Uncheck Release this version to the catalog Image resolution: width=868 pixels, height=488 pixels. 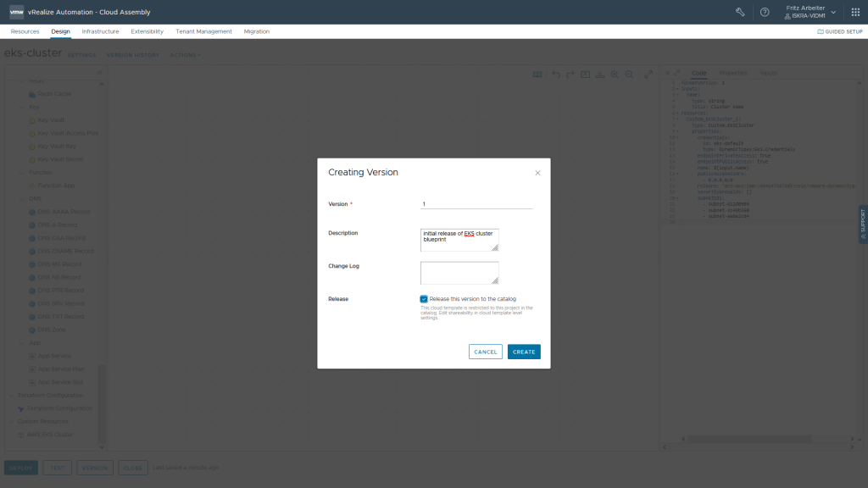(424, 299)
